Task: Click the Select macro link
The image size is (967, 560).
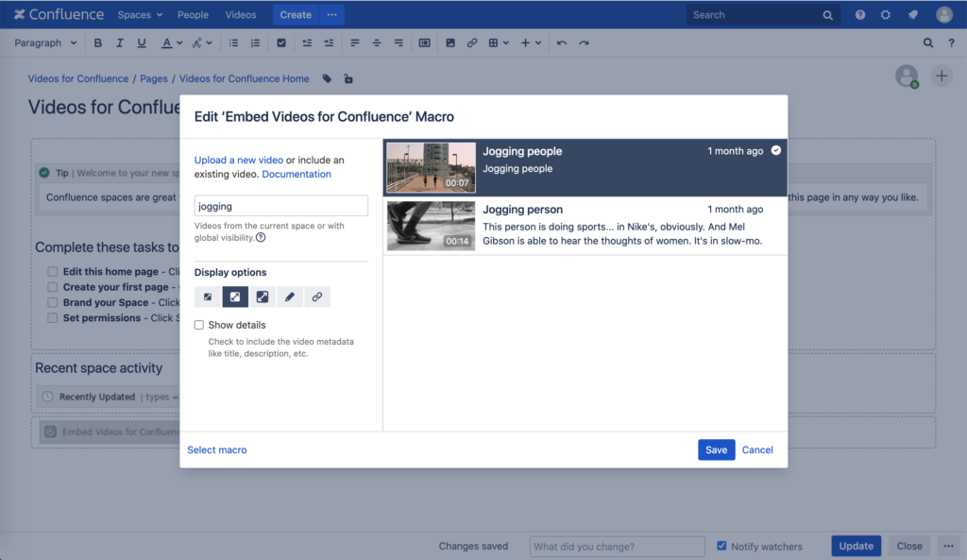Action: coord(217,450)
